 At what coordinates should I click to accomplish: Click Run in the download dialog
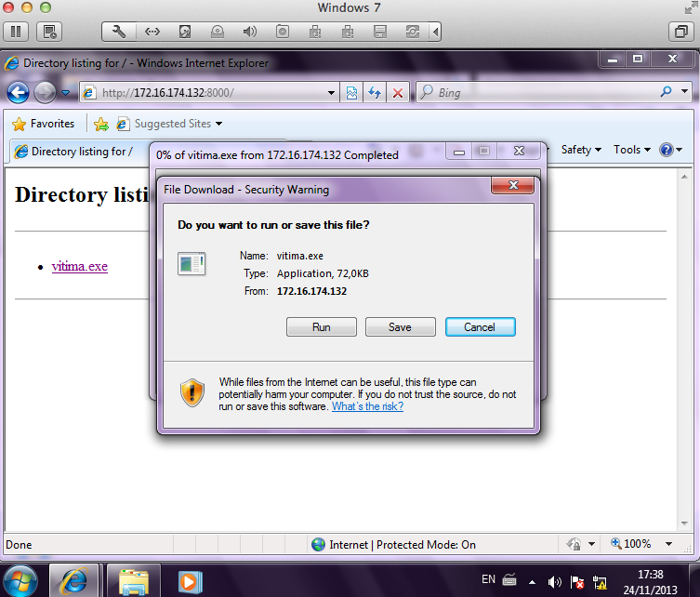pyautogui.click(x=322, y=327)
